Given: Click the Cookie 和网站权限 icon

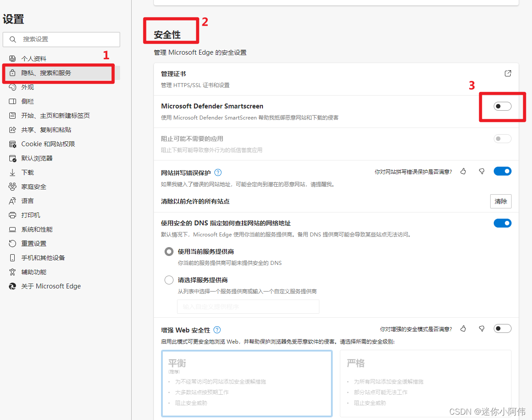Looking at the screenshot, I should [x=12, y=144].
